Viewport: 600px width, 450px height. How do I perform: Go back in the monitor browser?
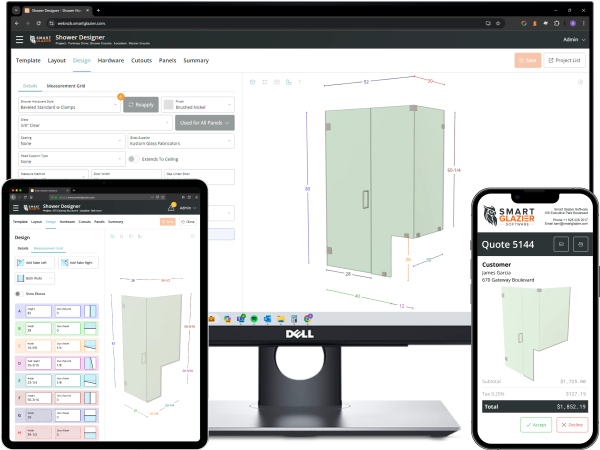[x=17, y=23]
